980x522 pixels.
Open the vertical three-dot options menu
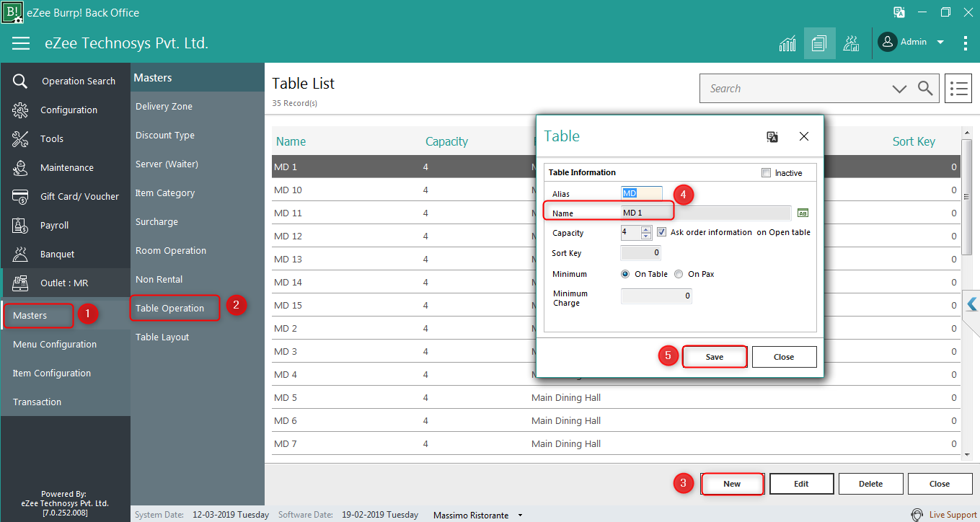click(966, 43)
